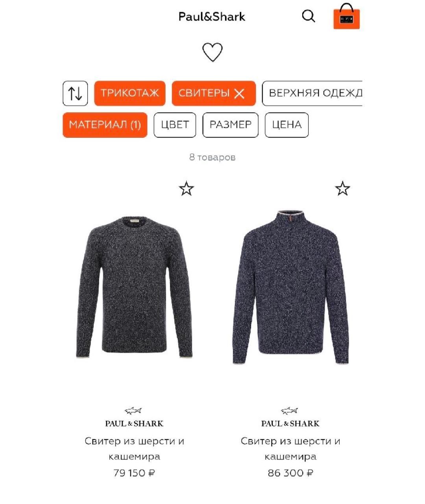View the zip-neck navy sweater image
The image size is (425, 504).
tap(290, 287)
